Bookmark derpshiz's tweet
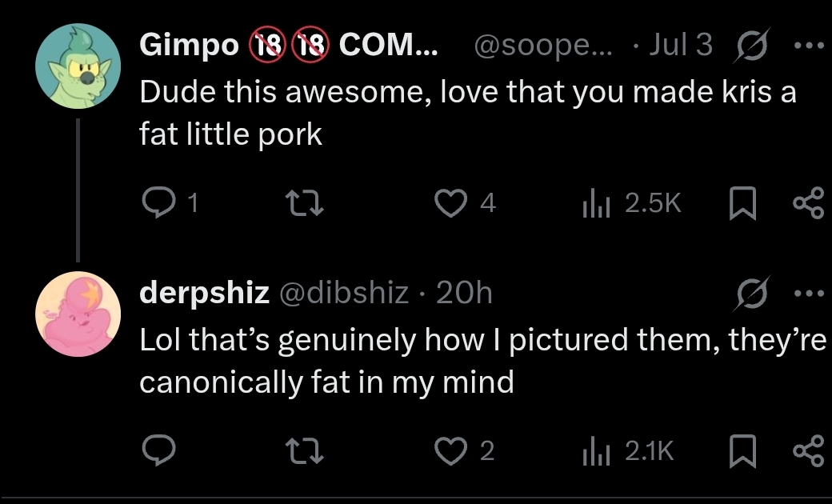832x504 pixels. pos(742,451)
